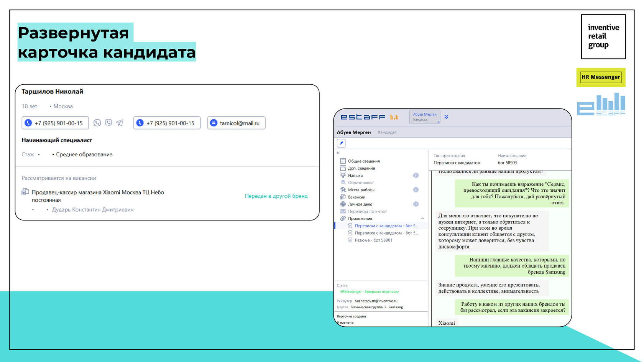Click the vacancy icon beside Продавец-кассир

tap(25, 192)
